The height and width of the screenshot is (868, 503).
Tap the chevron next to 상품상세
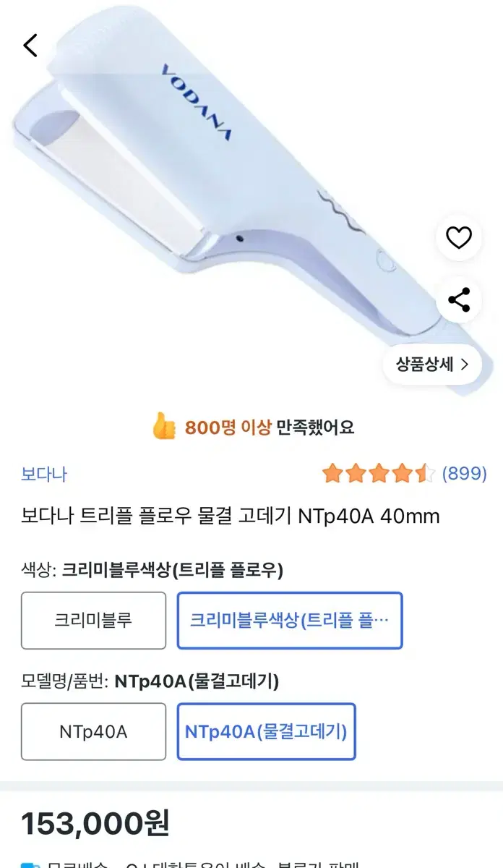[x=464, y=364]
